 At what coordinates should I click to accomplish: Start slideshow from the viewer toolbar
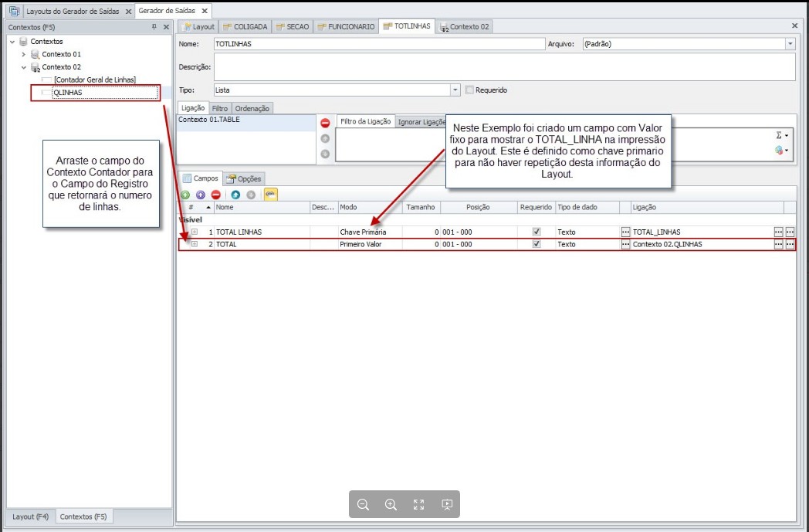[x=447, y=504]
